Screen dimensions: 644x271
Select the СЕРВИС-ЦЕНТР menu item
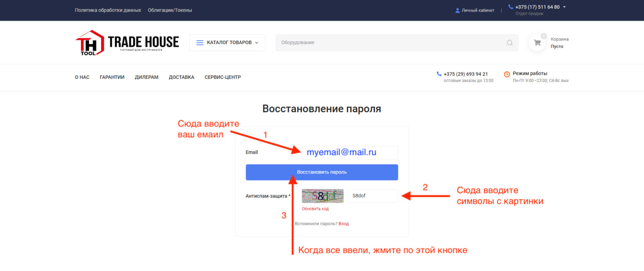tap(222, 77)
